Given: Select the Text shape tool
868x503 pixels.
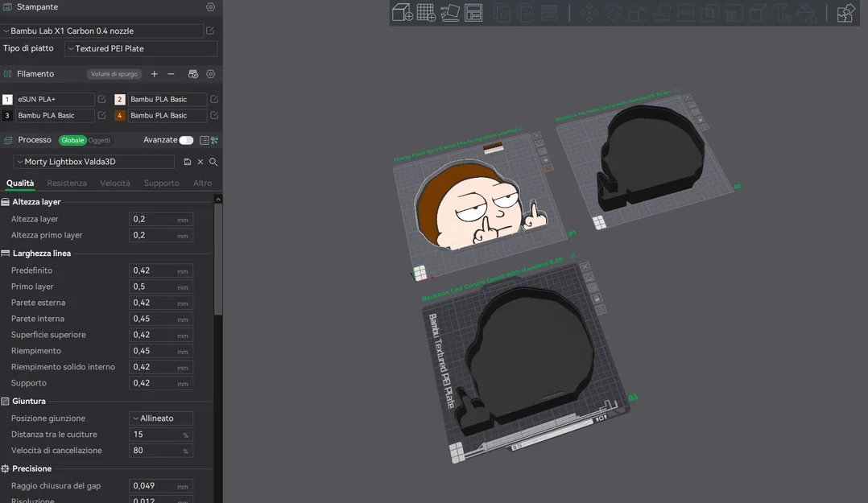Looking at the screenshot, I should (x=783, y=13).
